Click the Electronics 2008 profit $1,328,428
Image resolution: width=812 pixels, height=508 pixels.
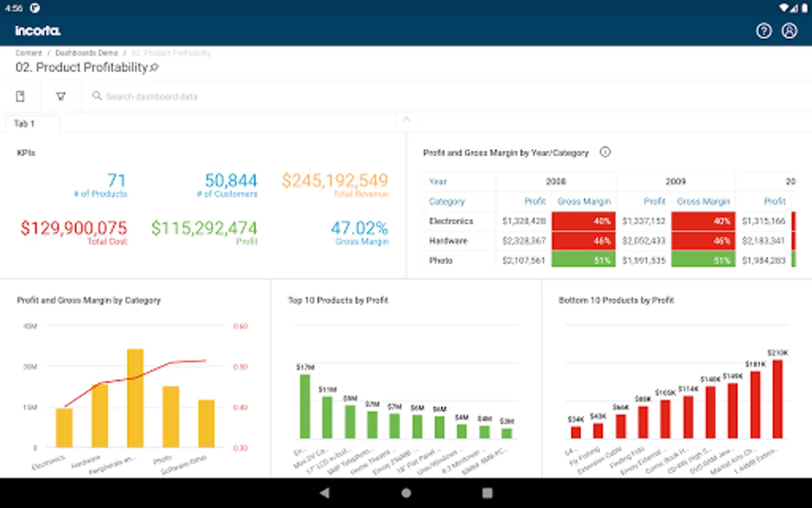coord(524,221)
